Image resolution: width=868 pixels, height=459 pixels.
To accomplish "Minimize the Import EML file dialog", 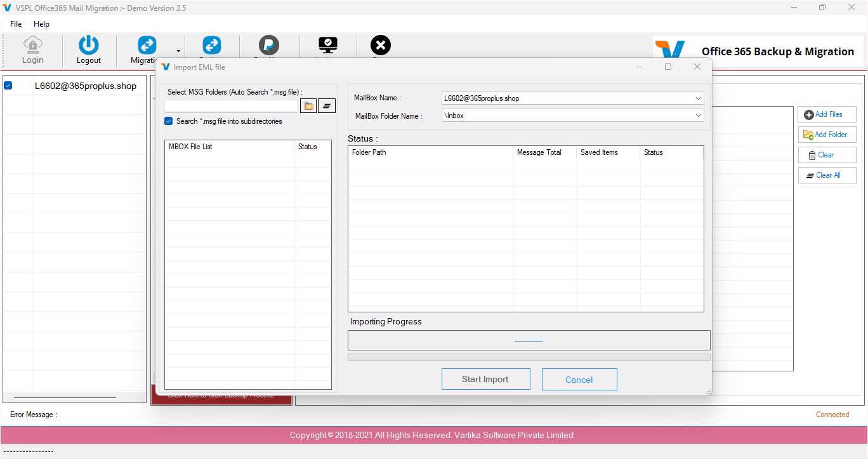I will click(639, 67).
